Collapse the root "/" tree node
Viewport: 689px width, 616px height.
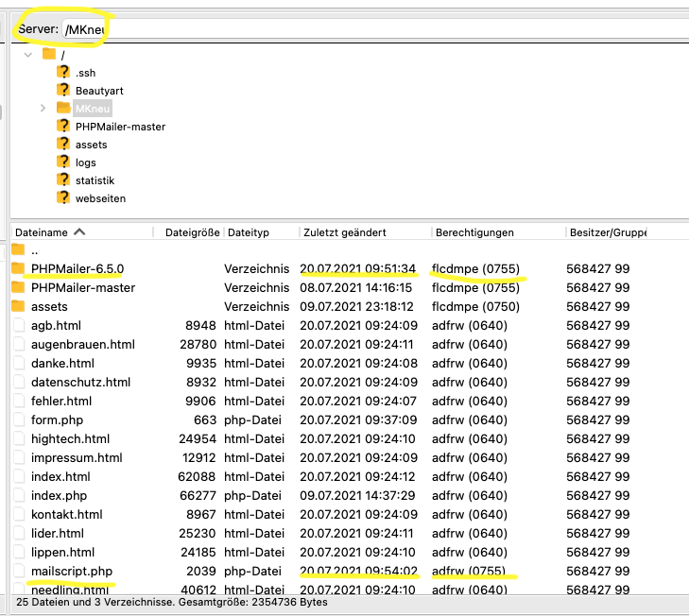[x=28, y=55]
